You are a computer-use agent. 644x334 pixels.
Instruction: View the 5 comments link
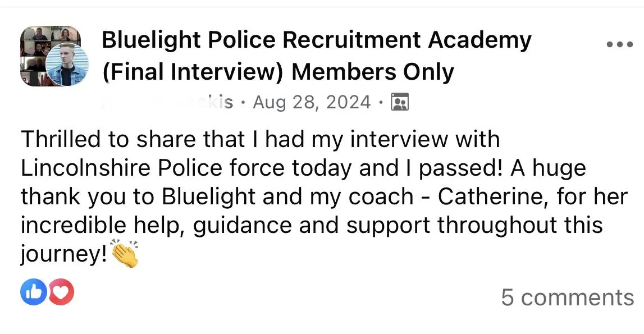(x=567, y=298)
